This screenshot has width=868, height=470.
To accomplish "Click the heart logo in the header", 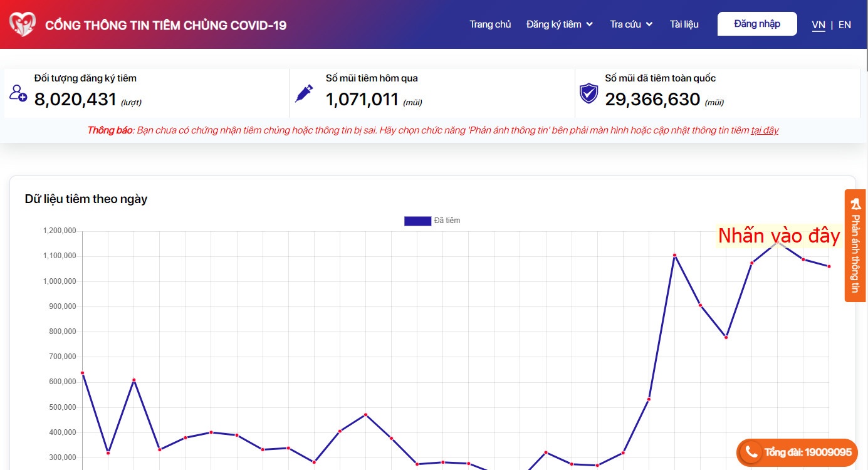I will [23, 24].
